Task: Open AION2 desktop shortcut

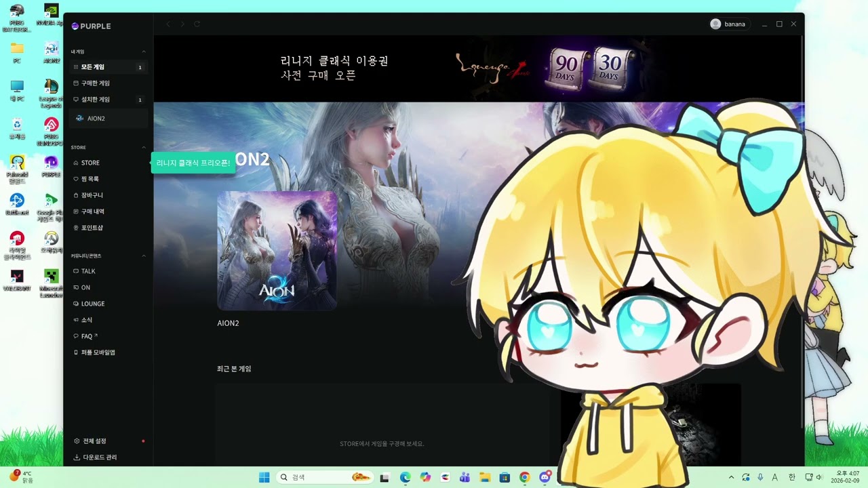Action: pos(51,53)
